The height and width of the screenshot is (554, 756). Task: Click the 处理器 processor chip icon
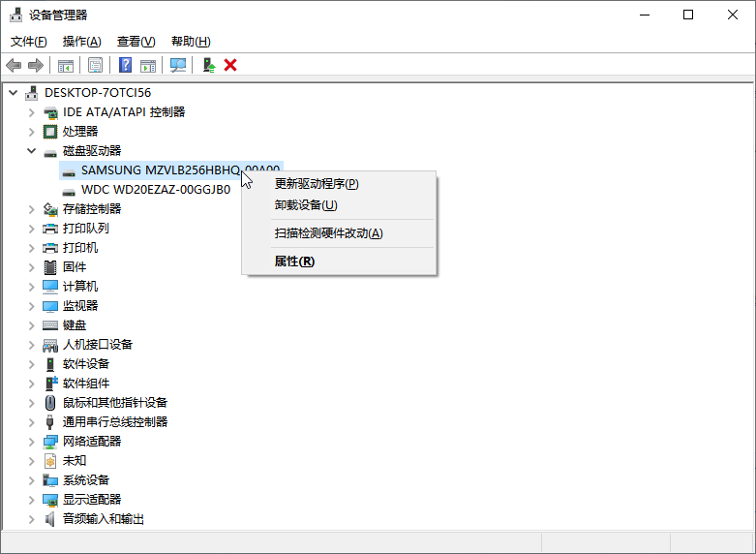[x=50, y=132]
